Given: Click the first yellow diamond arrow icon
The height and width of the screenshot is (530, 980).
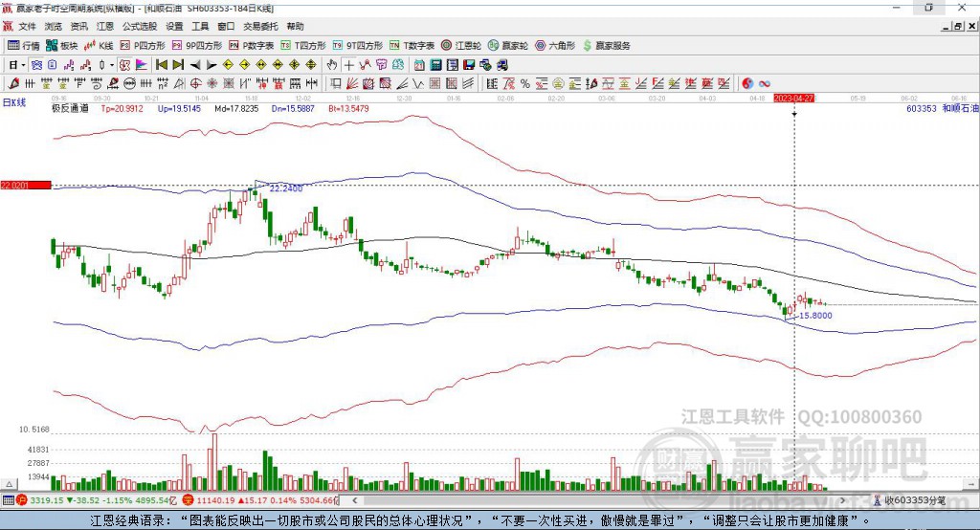Looking at the screenshot, I should click(228, 65).
